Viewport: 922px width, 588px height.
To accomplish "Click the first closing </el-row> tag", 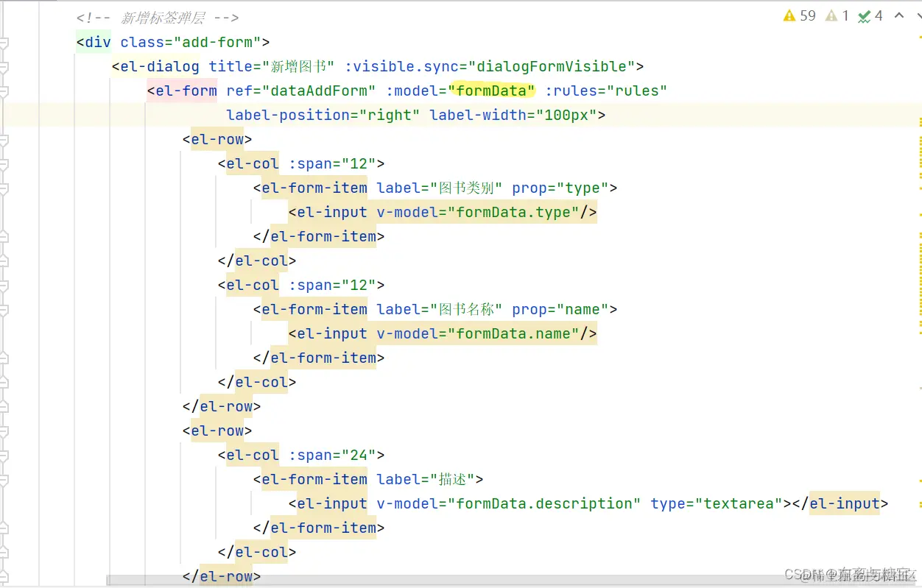I will [222, 406].
